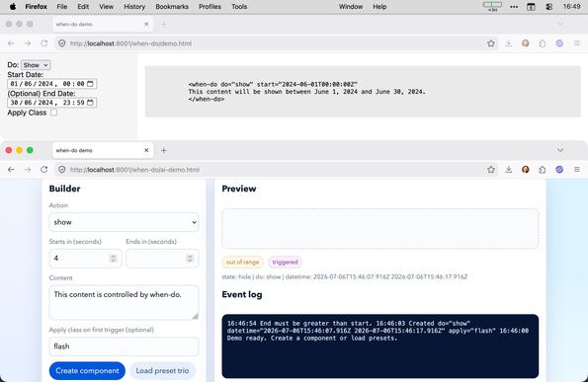Open the Tools menu
The height and width of the screenshot is (382, 588).
[239, 7]
